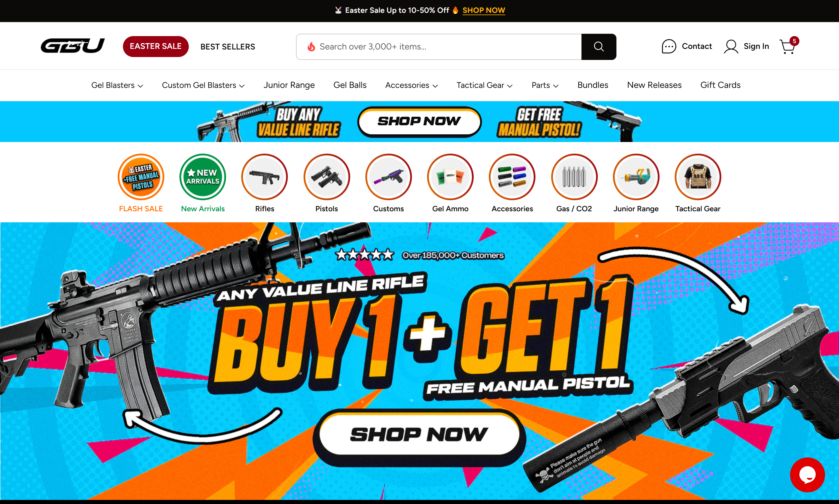
Task: Click the EASTER SALE red button
Action: 155,46
